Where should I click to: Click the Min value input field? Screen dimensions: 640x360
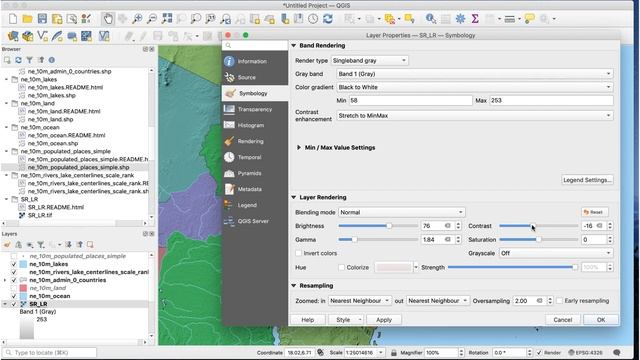pos(410,100)
